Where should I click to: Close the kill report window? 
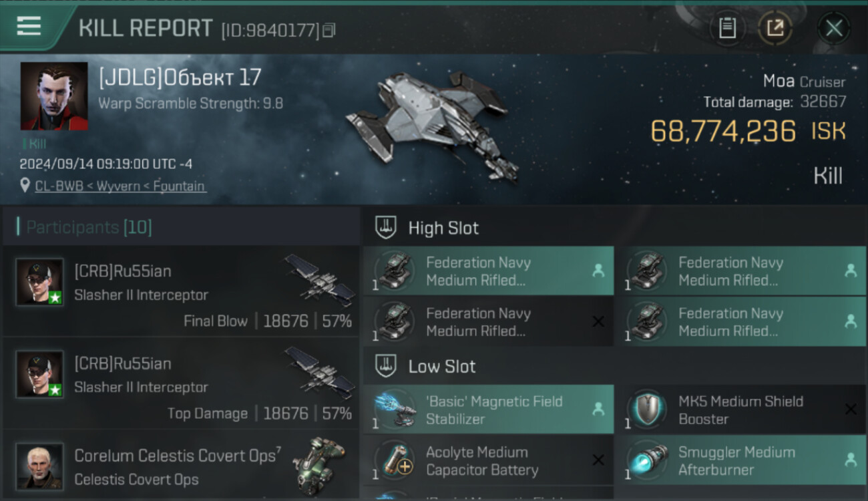tap(833, 28)
